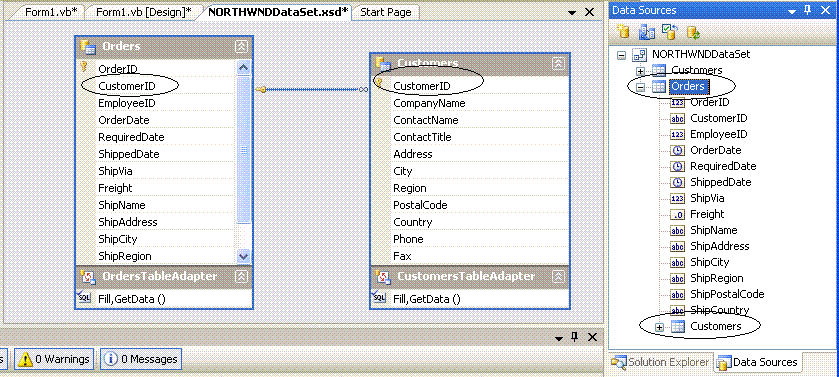Screen dimensions: 839x377
Task: Toggle the 0 Messages filter button
Action: point(141,359)
